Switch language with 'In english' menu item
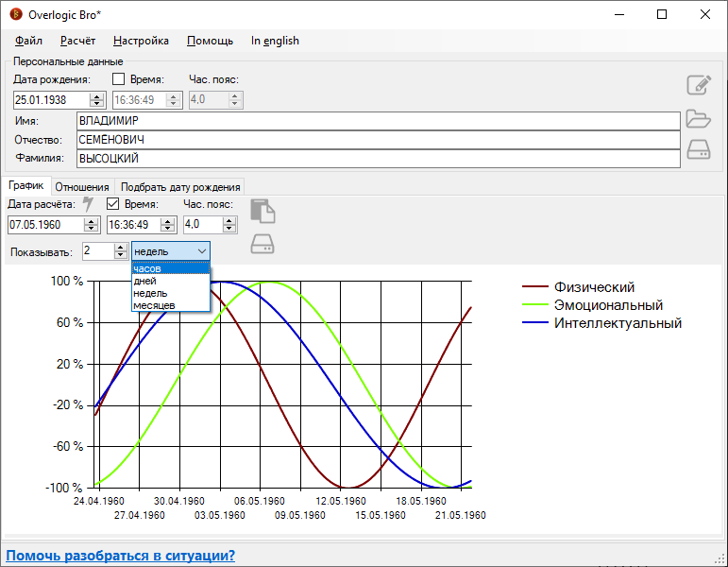Screen dimensions: 728x567 click(x=275, y=41)
